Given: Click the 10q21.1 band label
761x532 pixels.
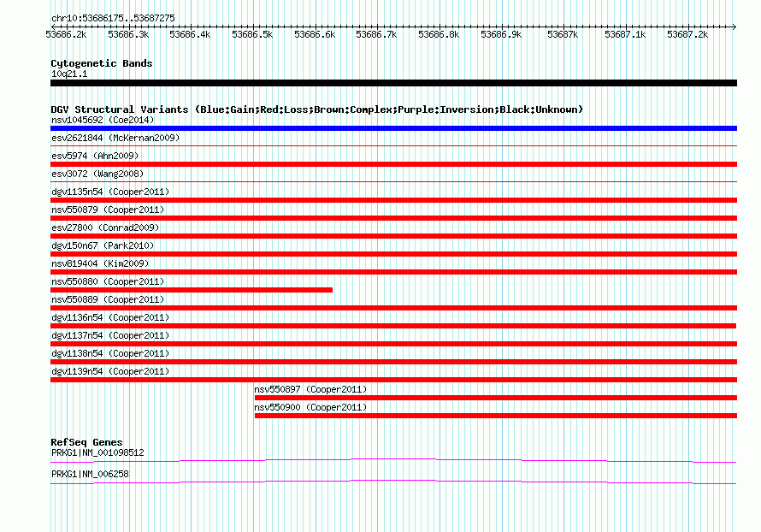Looking at the screenshot, I should [x=69, y=74].
